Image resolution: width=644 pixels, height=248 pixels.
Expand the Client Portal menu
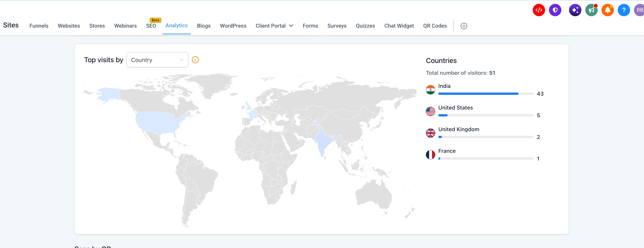274,26
